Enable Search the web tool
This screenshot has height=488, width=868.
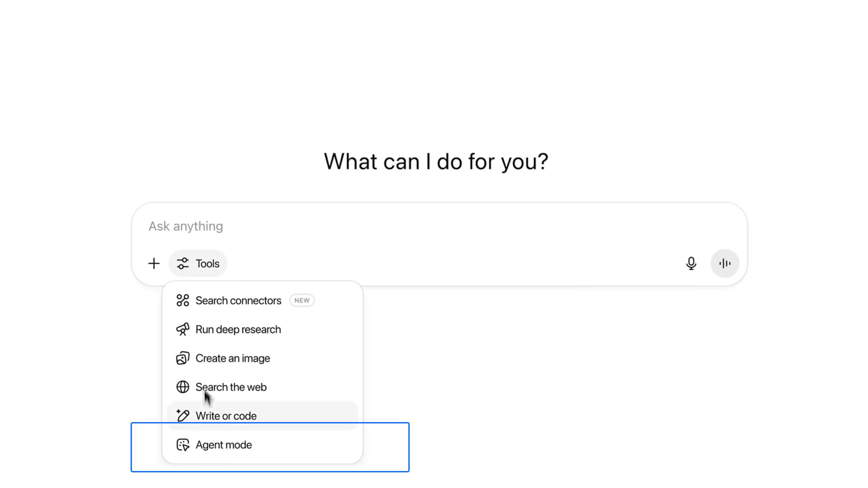[x=262, y=387]
